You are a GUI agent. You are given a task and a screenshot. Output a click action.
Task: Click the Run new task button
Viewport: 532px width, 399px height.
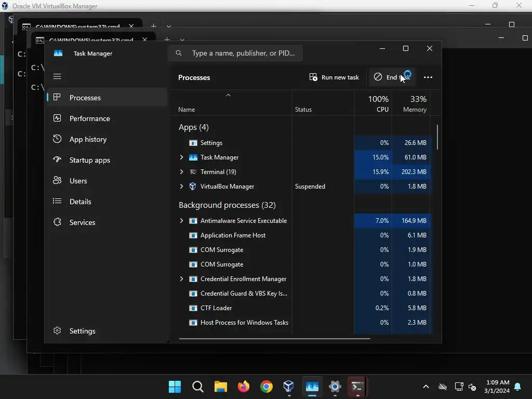334,77
